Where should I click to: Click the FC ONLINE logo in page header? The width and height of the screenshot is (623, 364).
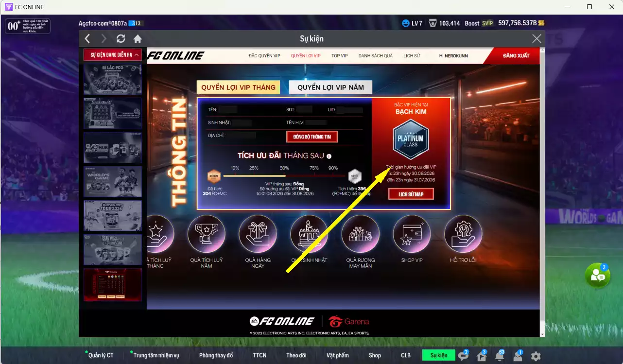[176, 55]
